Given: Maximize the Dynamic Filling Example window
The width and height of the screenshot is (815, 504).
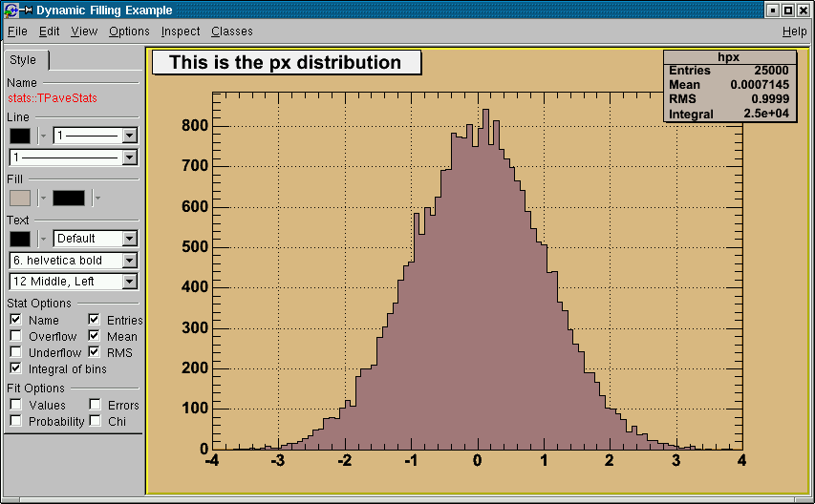Looking at the screenshot, I should coord(788,10).
